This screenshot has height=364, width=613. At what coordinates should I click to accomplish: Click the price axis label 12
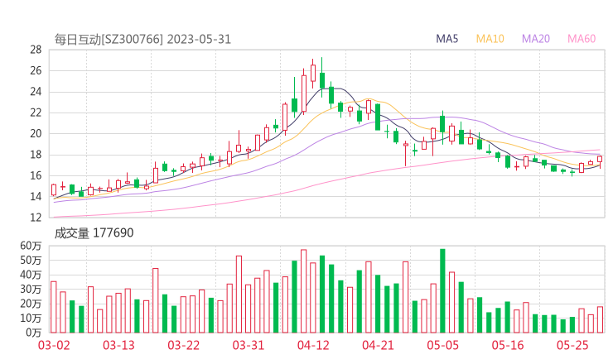tap(36, 218)
